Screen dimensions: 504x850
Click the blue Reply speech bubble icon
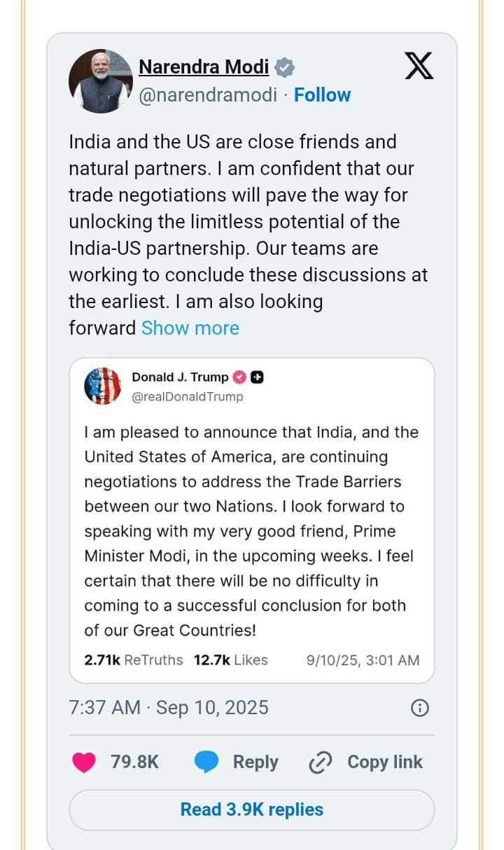pos(206,762)
